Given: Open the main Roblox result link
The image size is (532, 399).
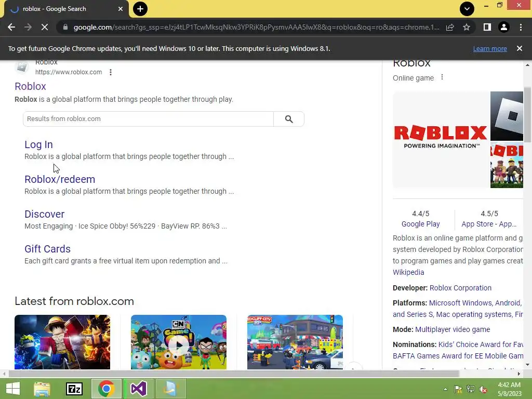Looking at the screenshot, I should tap(30, 86).
